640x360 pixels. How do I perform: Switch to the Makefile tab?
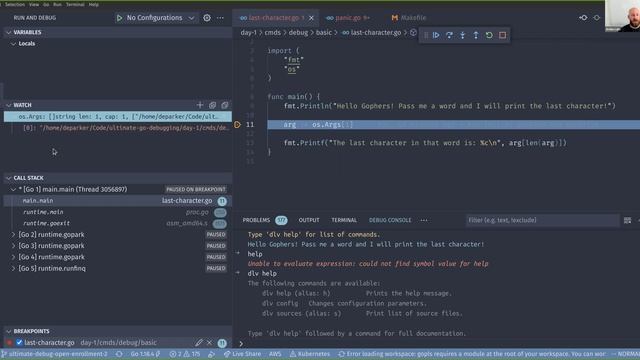coord(409,18)
